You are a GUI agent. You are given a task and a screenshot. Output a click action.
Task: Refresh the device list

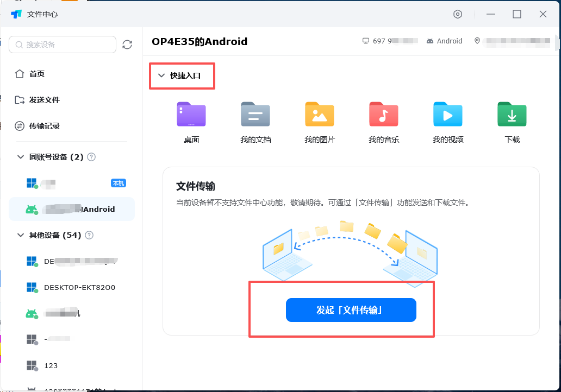pyautogui.click(x=127, y=45)
